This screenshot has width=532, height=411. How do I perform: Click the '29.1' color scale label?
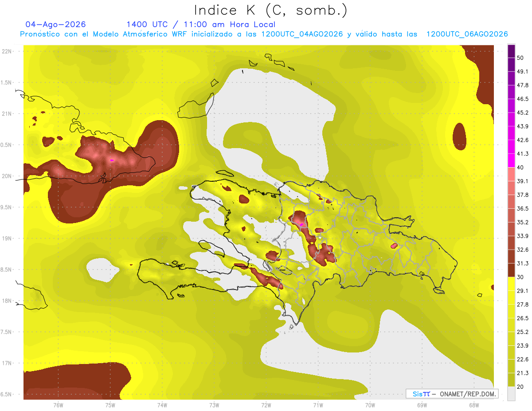[x=523, y=290]
